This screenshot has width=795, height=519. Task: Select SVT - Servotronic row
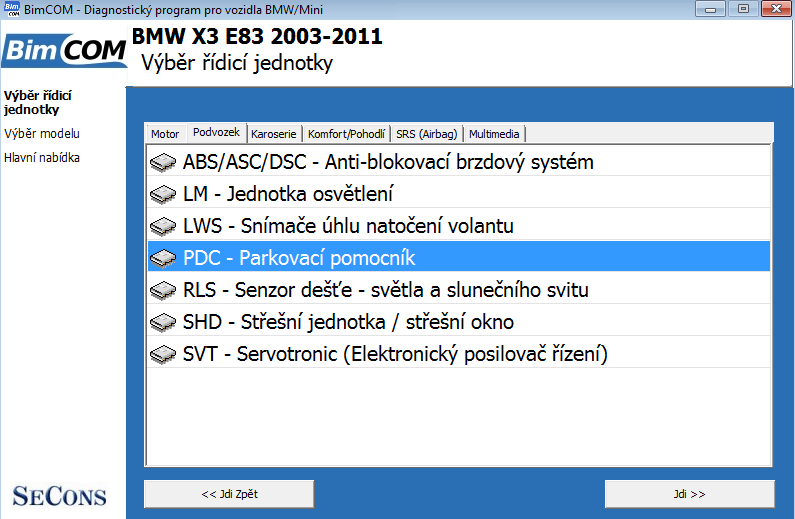click(x=459, y=354)
